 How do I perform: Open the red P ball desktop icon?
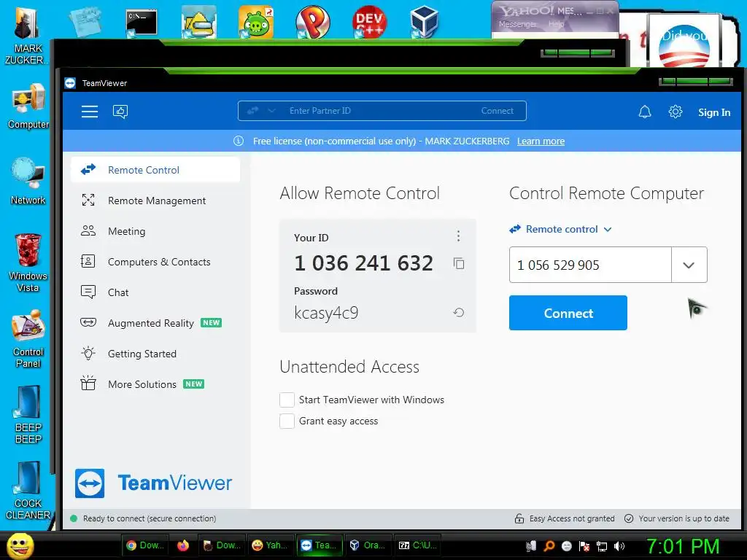pos(312,22)
